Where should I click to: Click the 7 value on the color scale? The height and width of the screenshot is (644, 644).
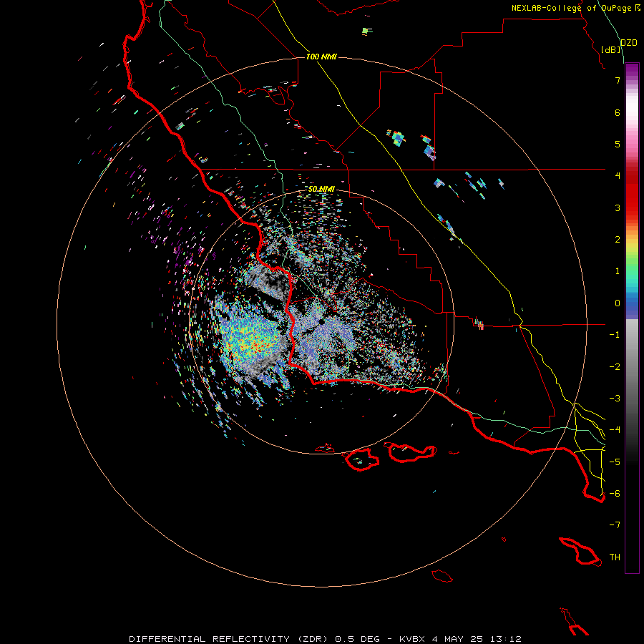(618, 80)
